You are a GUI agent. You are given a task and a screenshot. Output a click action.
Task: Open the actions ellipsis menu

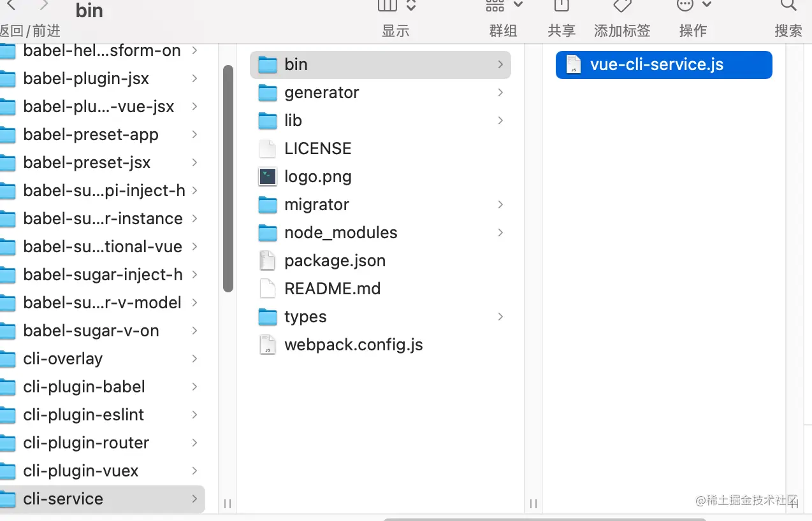pyautogui.click(x=693, y=5)
